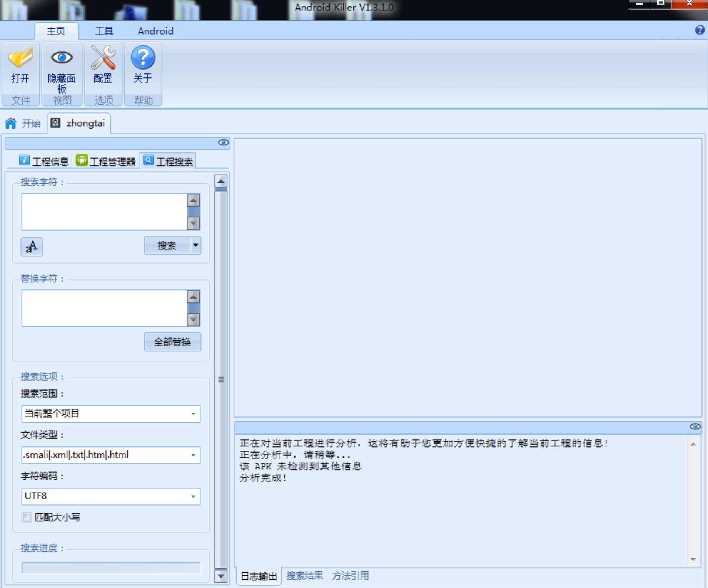Image resolution: width=708 pixels, height=588 pixels.
Task: Open the 搜索 button dropdown arrow
Action: click(x=195, y=245)
